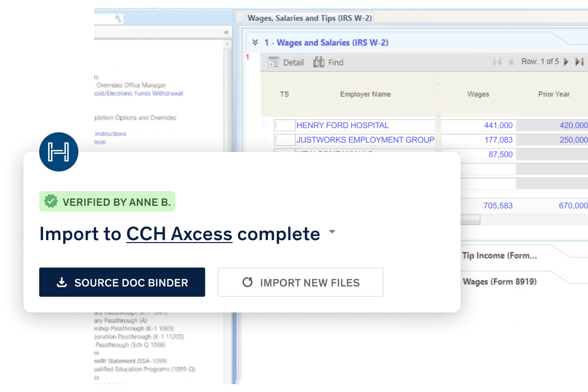Click the TS cell for Justworks row
The height and width of the screenshot is (392, 588).
(x=284, y=140)
